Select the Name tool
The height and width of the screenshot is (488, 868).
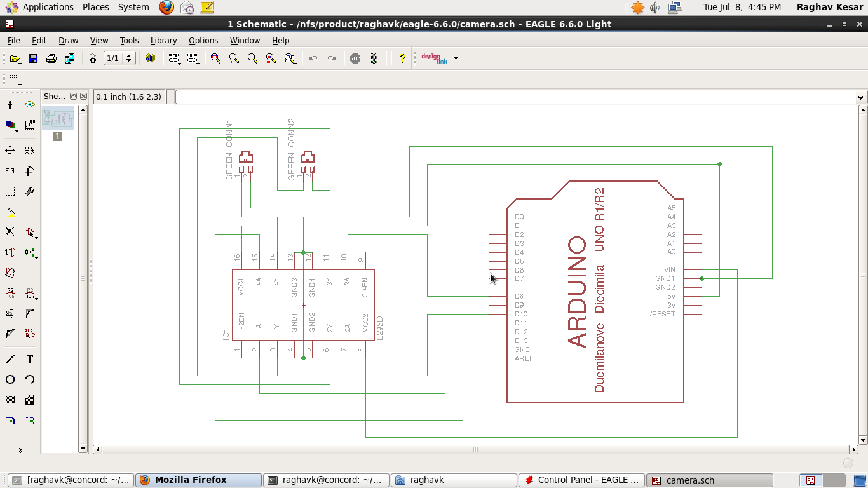click(10, 293)
